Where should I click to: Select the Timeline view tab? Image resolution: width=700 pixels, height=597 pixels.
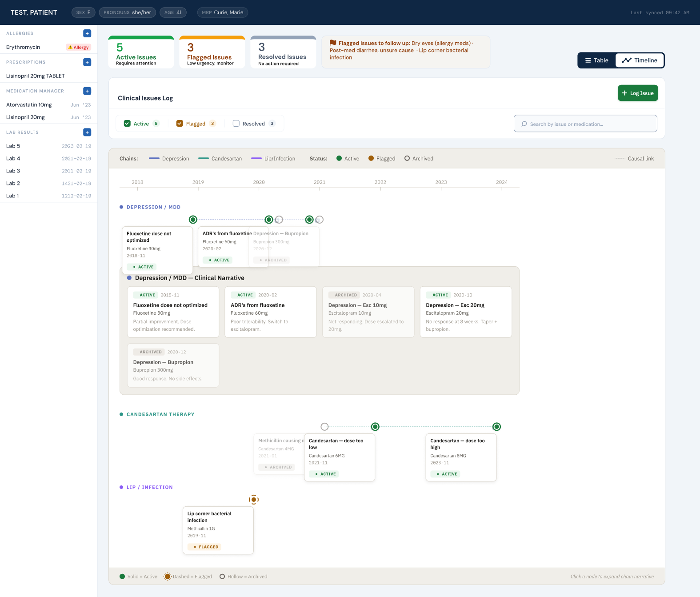639,60
